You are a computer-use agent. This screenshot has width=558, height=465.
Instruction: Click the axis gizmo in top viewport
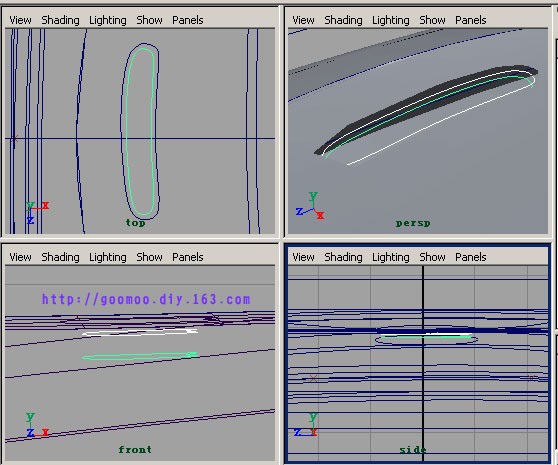37,212
